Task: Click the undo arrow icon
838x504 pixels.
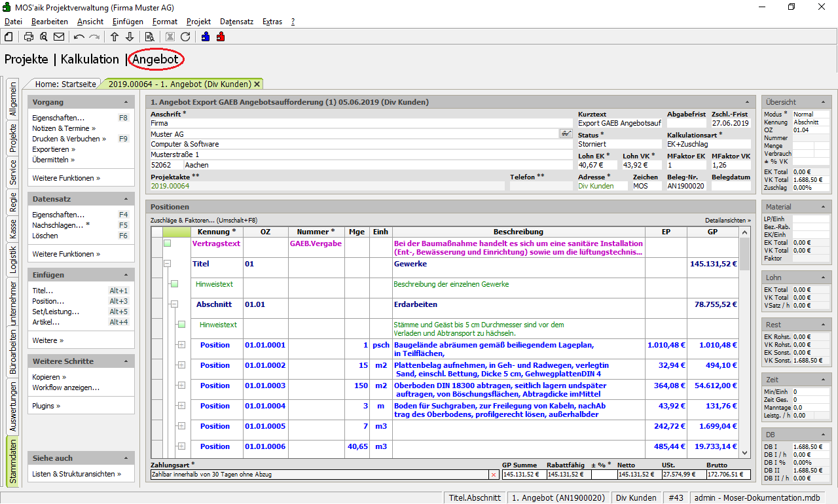Action: [79, 37]
